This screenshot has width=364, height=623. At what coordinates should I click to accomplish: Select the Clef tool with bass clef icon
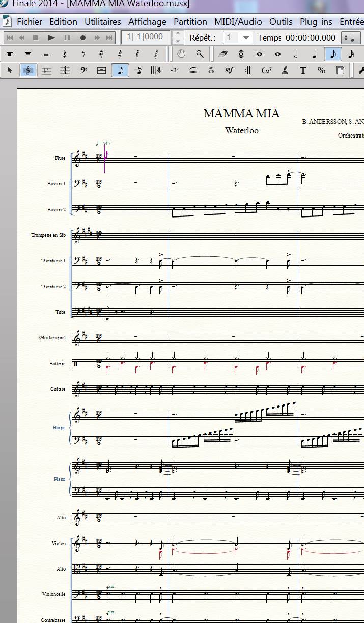point(83,71)
